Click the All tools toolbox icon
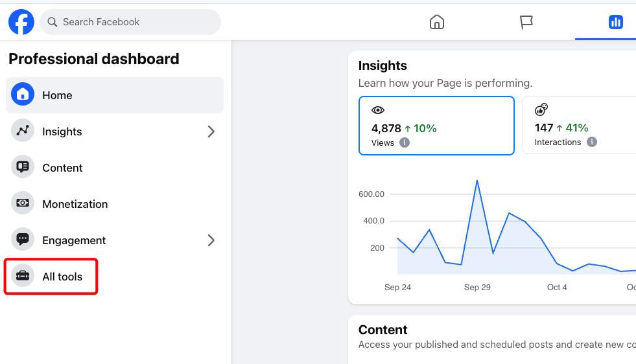 (x=23, y=276)
